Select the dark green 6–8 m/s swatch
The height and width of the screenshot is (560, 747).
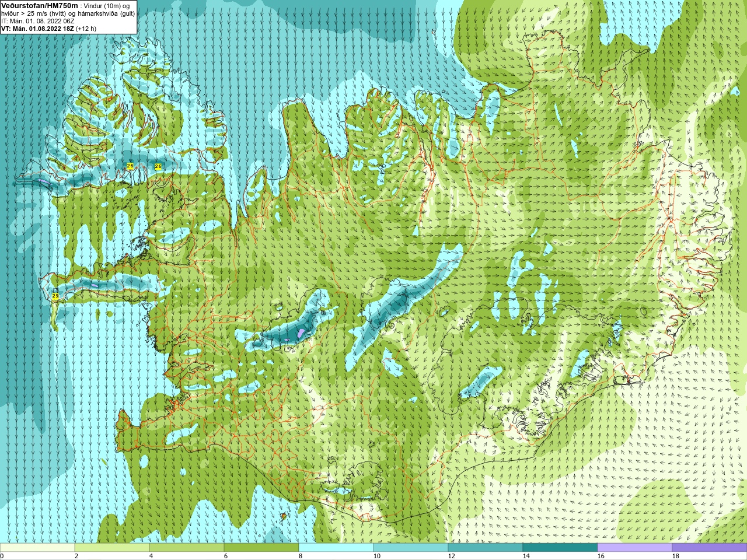click(261, 548)
